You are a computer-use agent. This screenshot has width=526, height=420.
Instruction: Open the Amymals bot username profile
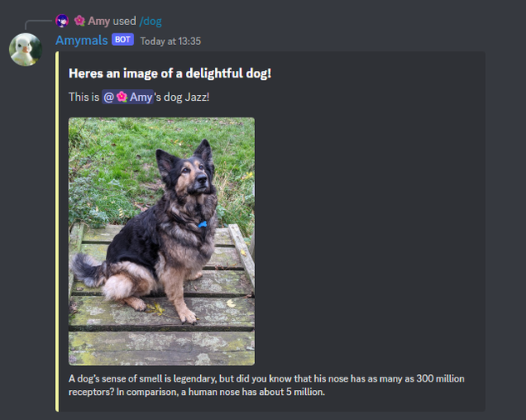[82, 40]
